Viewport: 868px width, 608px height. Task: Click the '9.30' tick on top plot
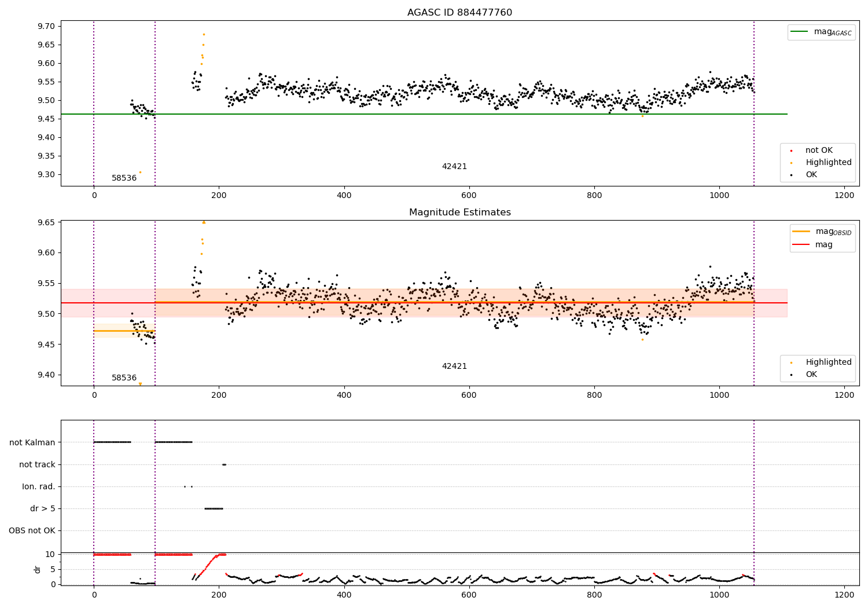[x=46, y=175]
